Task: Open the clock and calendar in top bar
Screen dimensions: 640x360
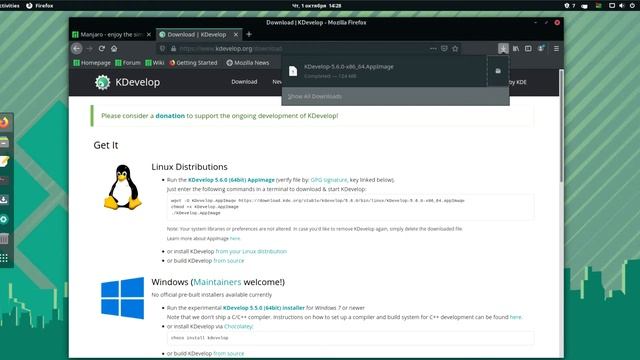Action: [317, 5]
